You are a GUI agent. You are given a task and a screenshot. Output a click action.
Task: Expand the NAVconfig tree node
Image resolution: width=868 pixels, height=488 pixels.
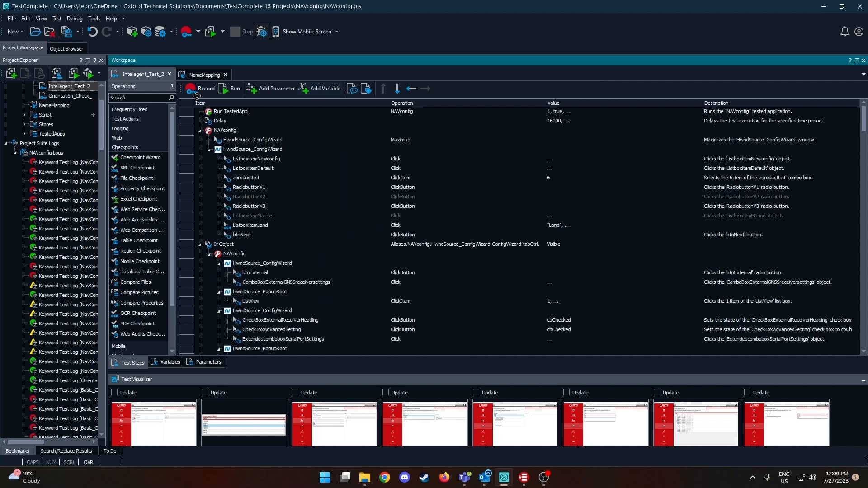click(x=201, y=130)
